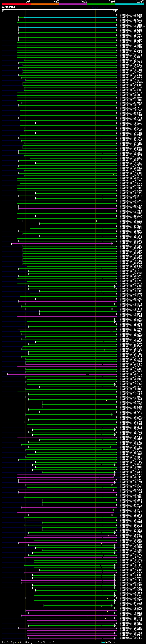This screenshot has width=146, height=644.
Task: Select label UniRef100_C5XRG9
Action: coord(131,65)
